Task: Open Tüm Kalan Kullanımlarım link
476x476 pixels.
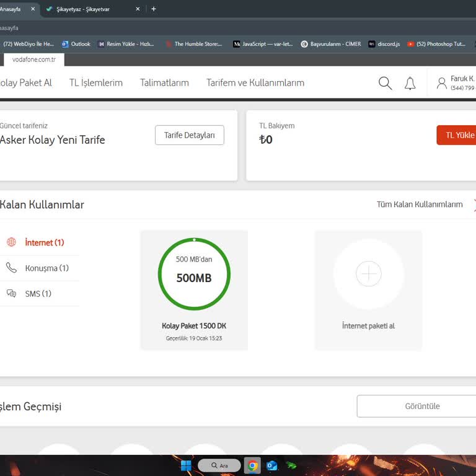Action: click(x=420, y=205)
